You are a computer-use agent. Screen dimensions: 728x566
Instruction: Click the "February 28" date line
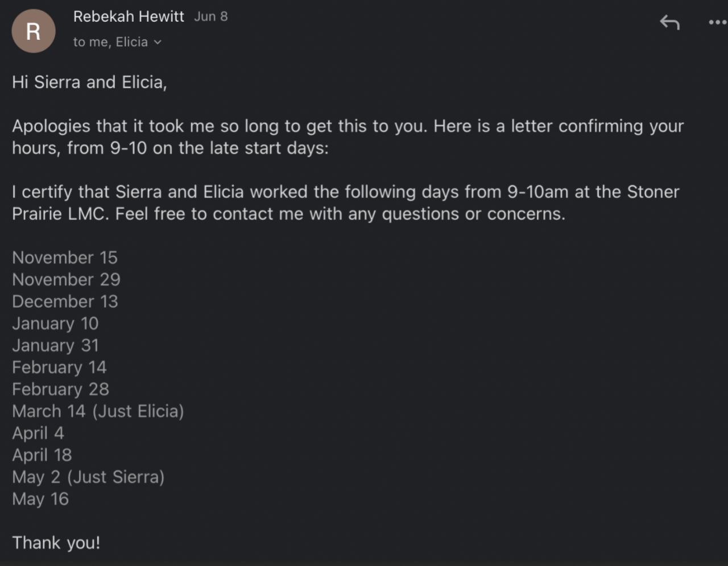60,389
